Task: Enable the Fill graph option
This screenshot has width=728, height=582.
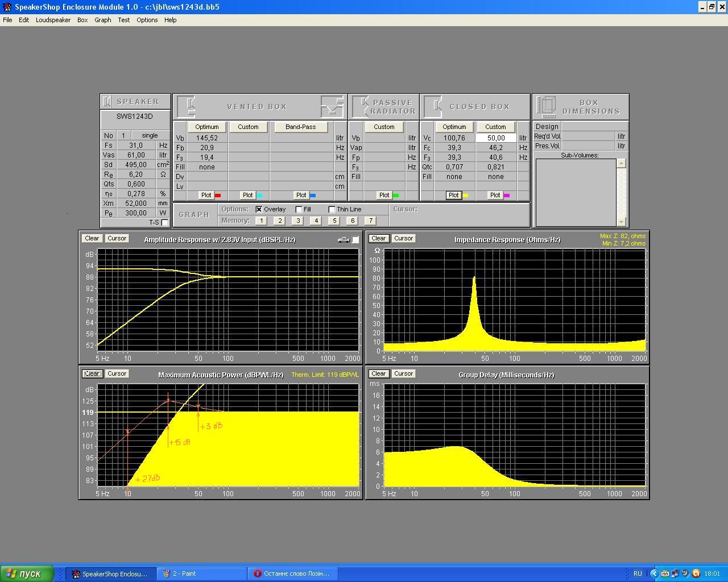Action: click(299, 209)
